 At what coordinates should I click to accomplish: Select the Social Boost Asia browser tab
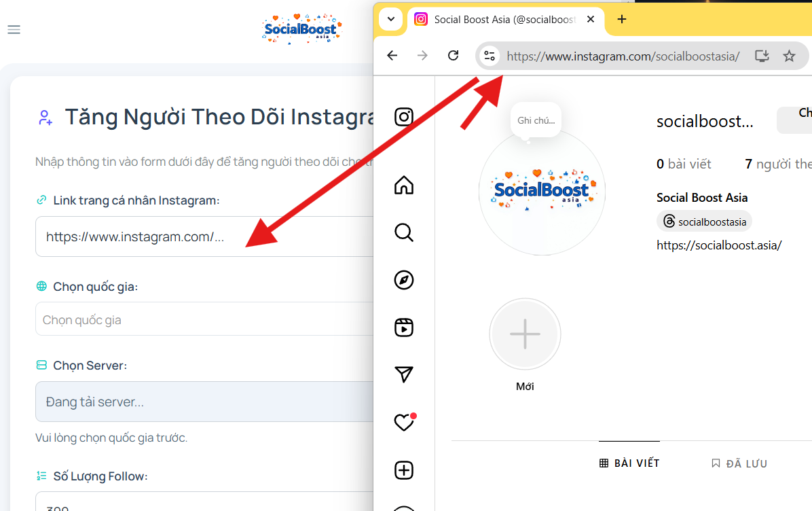504,20
